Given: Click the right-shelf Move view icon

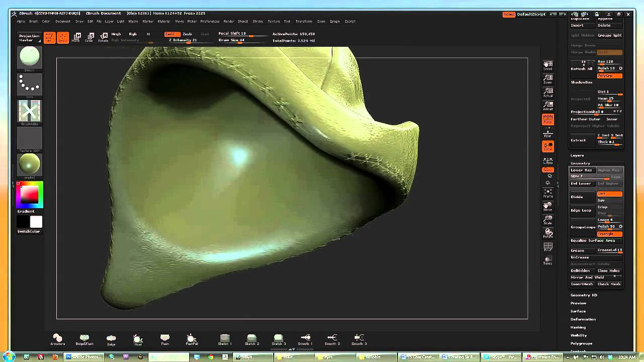Looking at the screenshot, I should point(548,206).
